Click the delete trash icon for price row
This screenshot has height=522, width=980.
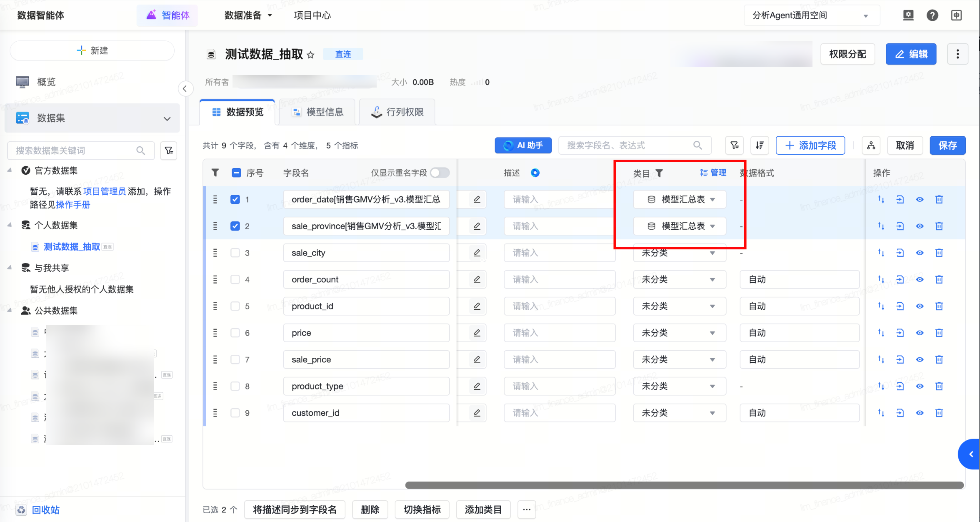939,333
